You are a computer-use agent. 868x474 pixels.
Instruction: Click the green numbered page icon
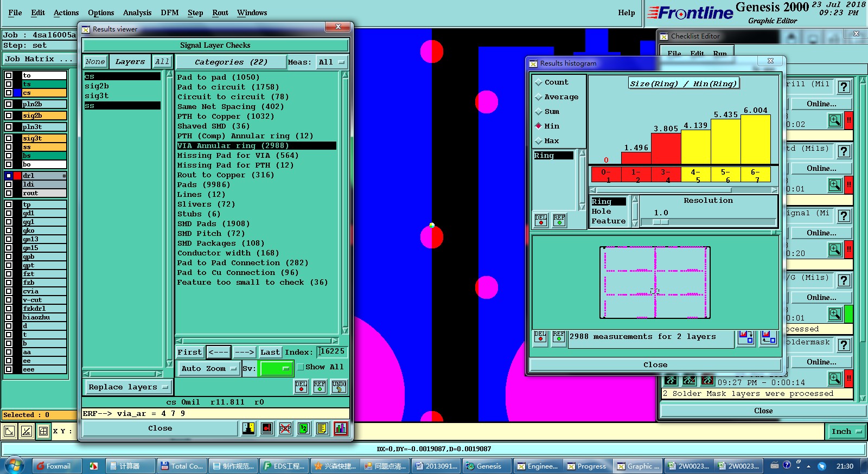click(x=304, y=428)
